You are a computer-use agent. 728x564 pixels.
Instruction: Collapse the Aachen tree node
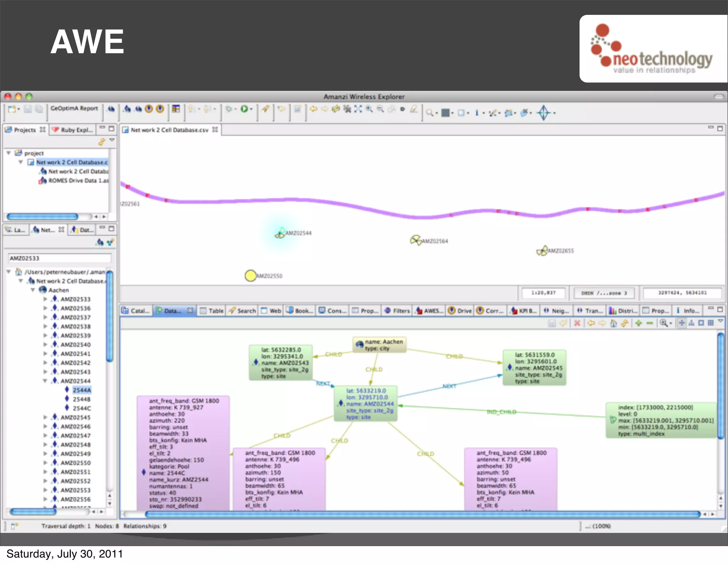tap(33, 290)
